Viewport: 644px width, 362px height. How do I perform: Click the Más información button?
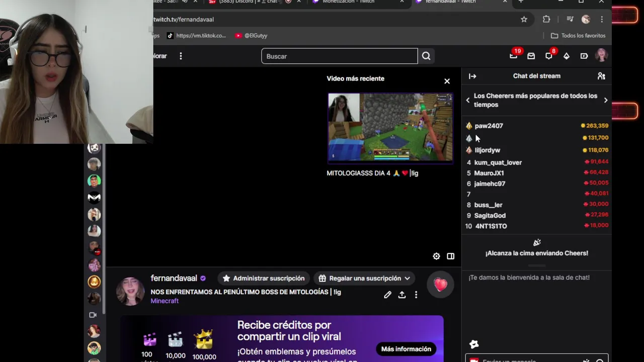tap(406, 349)
